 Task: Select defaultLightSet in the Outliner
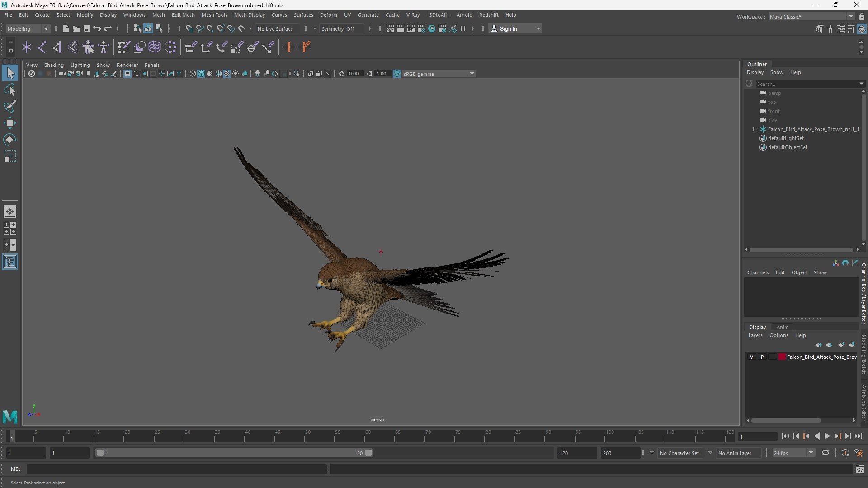(785, 138)
